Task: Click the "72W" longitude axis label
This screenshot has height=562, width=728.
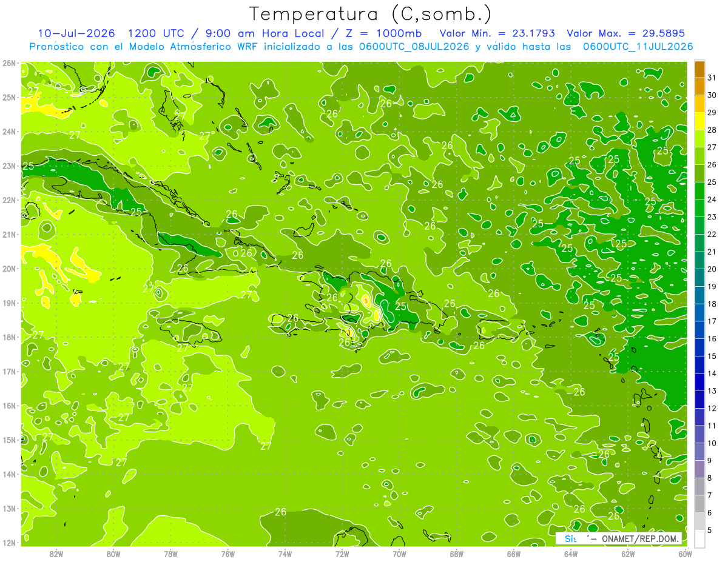Action: 342,554
